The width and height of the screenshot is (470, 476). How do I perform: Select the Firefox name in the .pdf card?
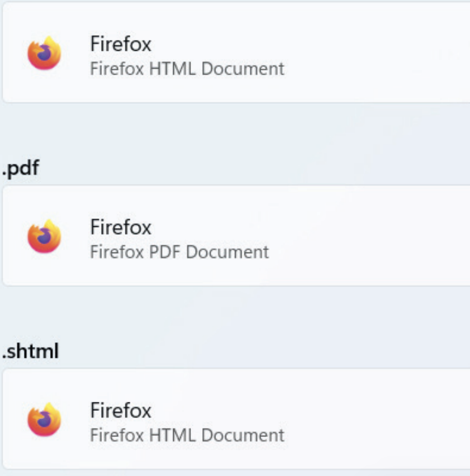pyautogui.click(x=121, y=227)
